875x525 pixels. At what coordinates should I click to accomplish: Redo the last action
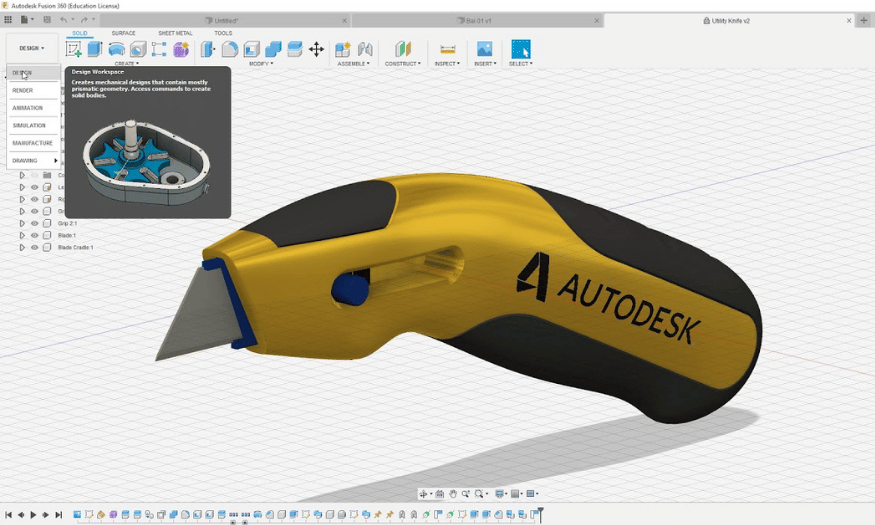[84, 20]
